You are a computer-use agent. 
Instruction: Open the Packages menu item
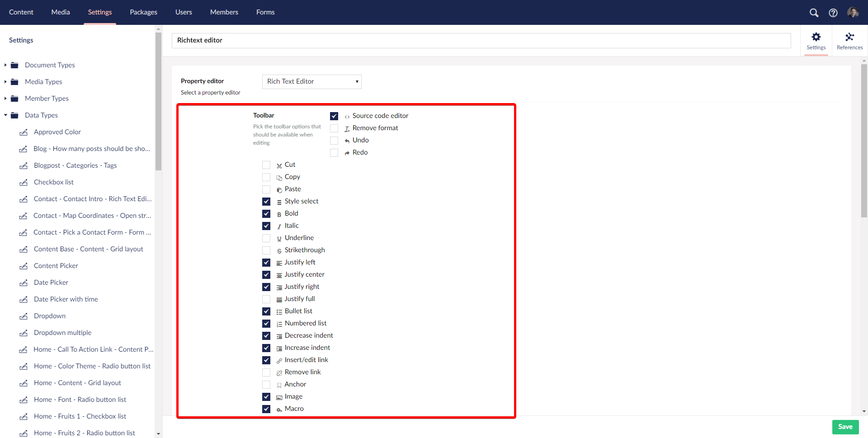coord(143,12)
